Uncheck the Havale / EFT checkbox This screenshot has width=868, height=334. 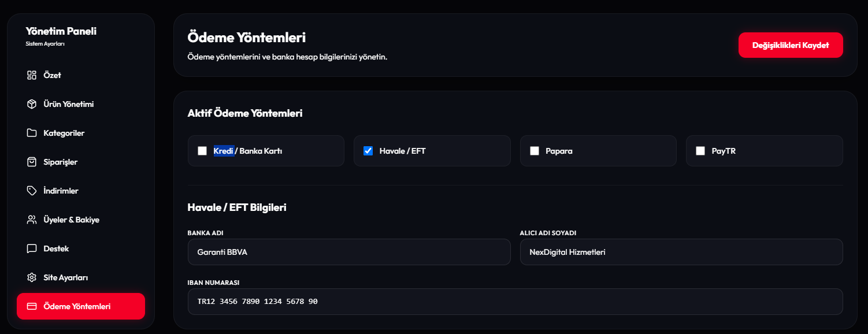pos(368,151)
